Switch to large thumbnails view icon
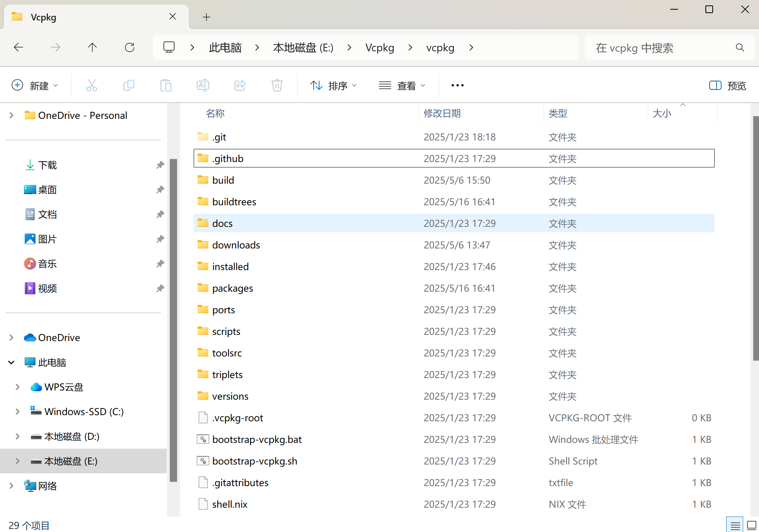This screenshot has height=532, width=759. pos(751,525)
